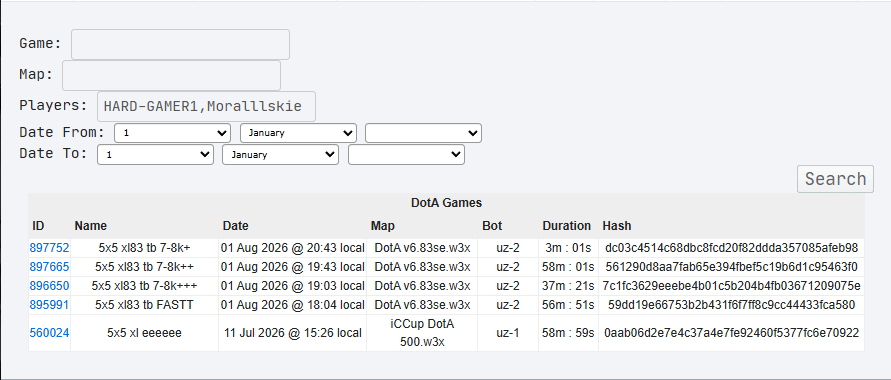Select game name '5x5 xl eeeeee'
This screenshot has height=380, width=891.
point(144,333)
